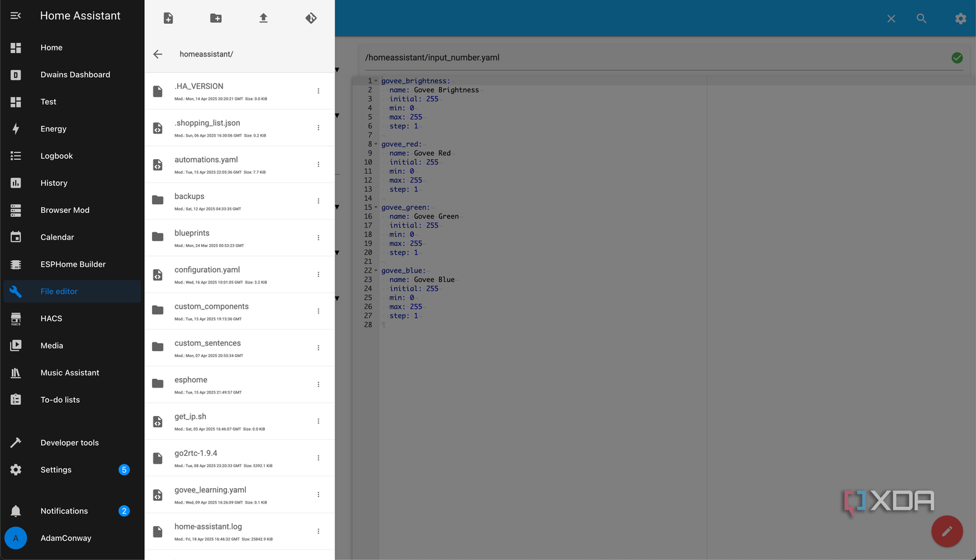Open the Home dashboard
The width and height of the screenshot is (976, 560).
click(72, 48)
